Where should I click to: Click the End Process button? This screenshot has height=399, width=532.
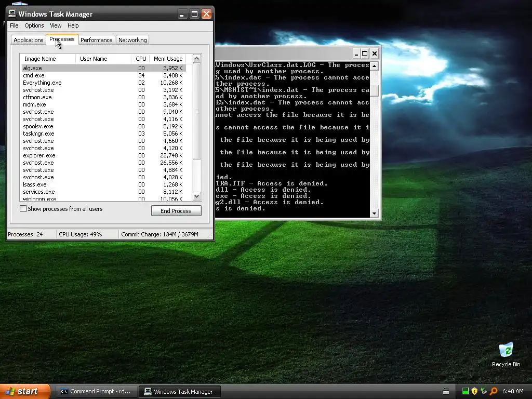[176, 211]
